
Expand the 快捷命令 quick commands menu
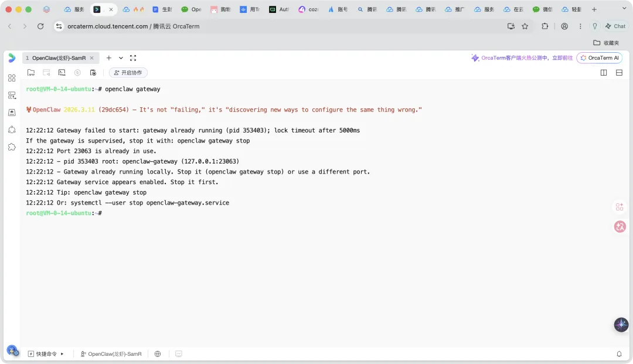point(46,354)
